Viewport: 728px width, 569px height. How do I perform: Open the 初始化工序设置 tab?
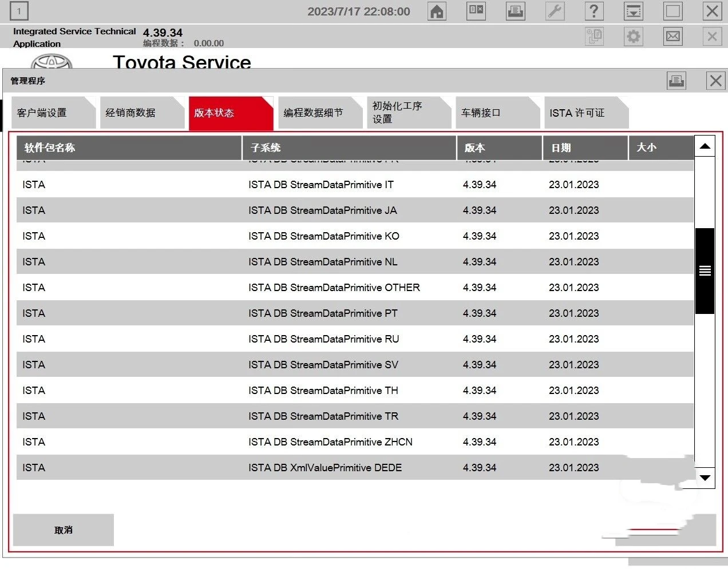[x=409, y=113]
